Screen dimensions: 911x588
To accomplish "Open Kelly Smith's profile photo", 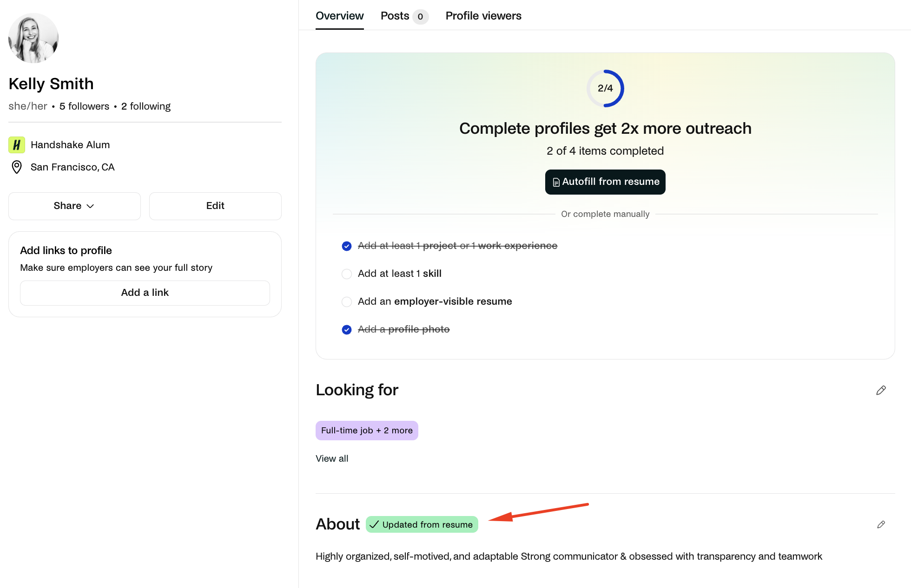I will 33,38.
